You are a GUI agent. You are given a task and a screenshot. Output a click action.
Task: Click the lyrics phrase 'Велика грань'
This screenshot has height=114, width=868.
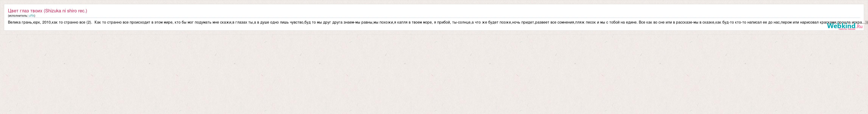point(20,22)
